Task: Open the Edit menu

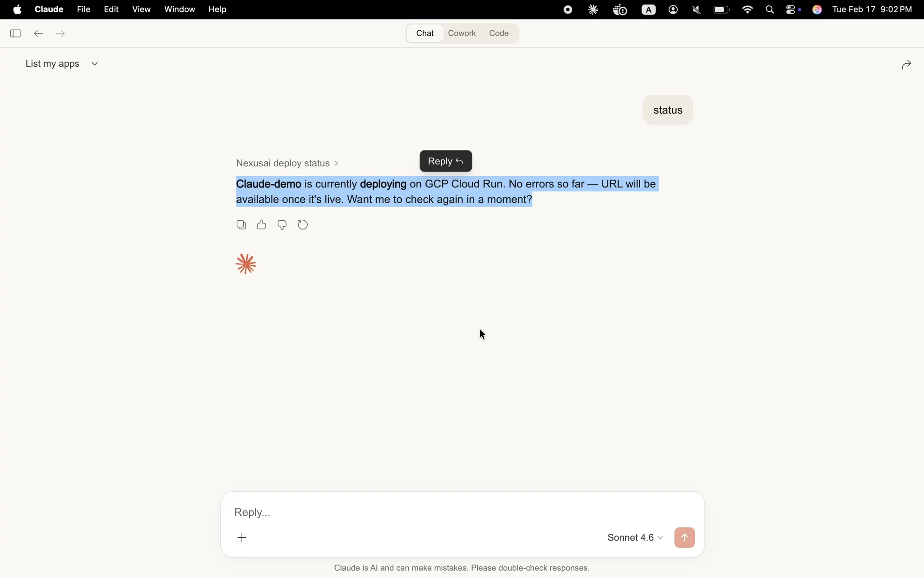Action: pyautogui.click(x=111, y=9)
